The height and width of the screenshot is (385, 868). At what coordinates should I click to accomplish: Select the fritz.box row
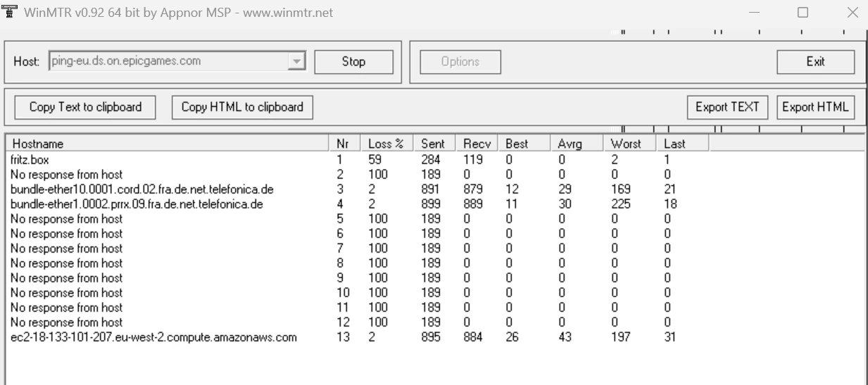pyautogui.click(x=356, y=160)
